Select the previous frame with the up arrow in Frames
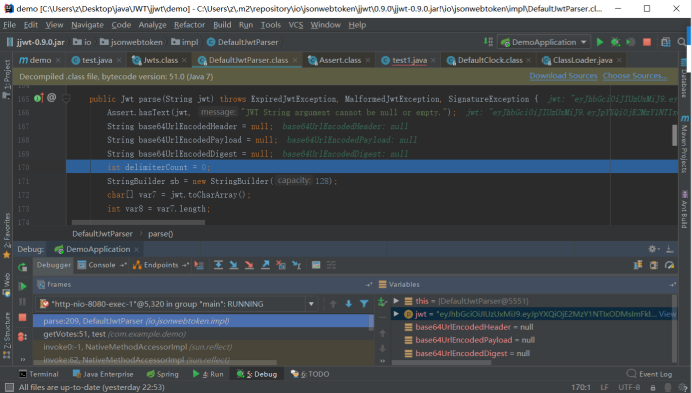This screenshot has width=692, height=393. [x=333, y=304]
